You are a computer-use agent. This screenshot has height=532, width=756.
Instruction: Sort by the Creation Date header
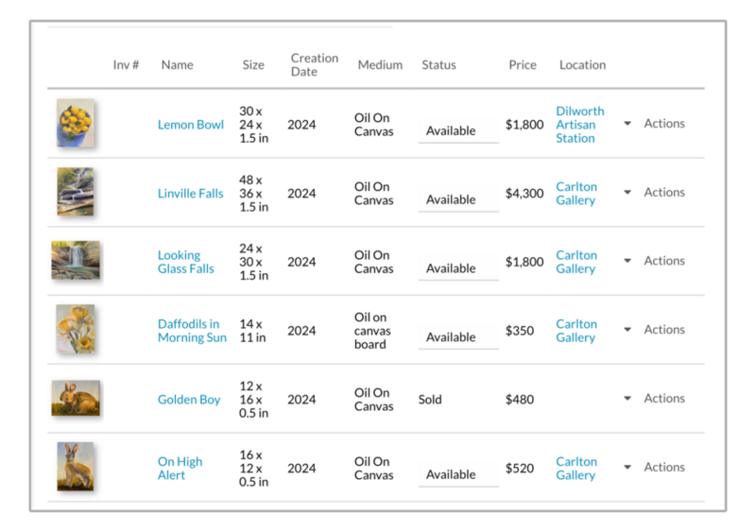(x=315, y=65)
